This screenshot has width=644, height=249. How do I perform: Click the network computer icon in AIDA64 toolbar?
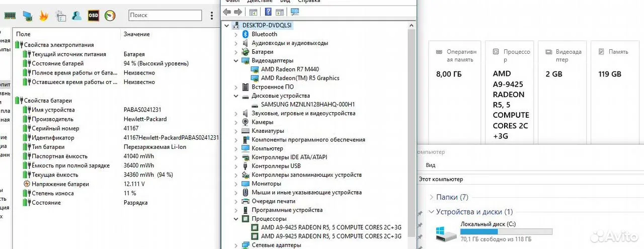tap(27, 16)
